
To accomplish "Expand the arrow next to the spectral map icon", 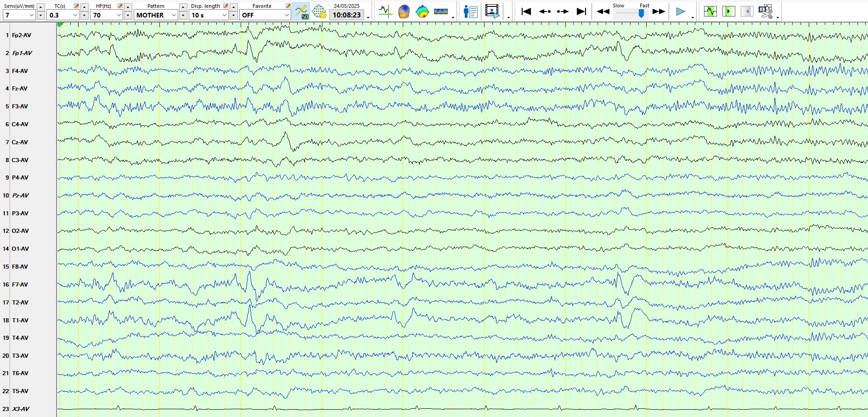I will pos(453,17).
